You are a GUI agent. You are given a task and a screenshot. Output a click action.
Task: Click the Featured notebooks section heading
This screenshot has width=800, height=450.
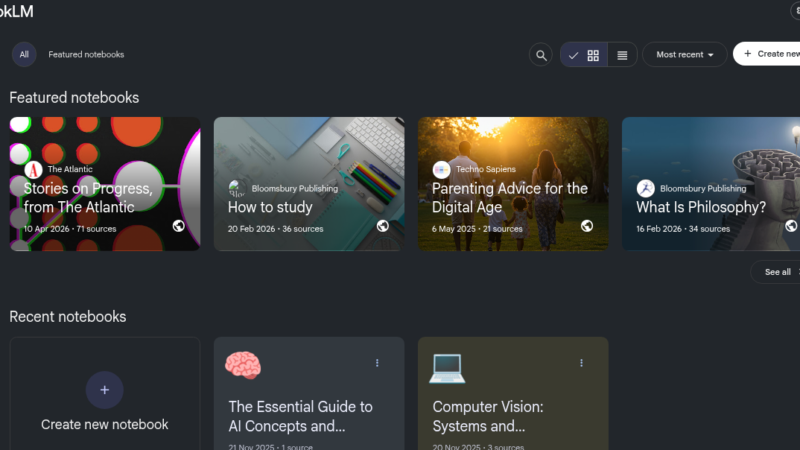(74, 97)
